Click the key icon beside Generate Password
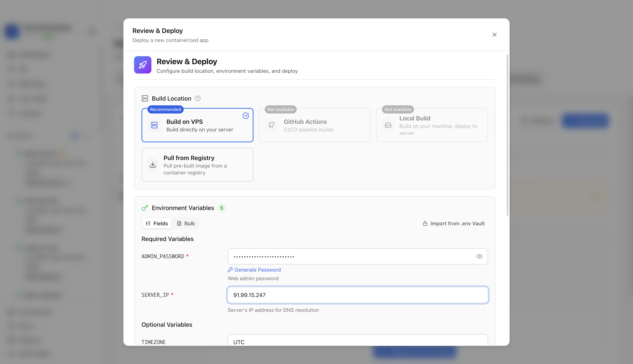 pyautogui.click(x=230, y=270)
